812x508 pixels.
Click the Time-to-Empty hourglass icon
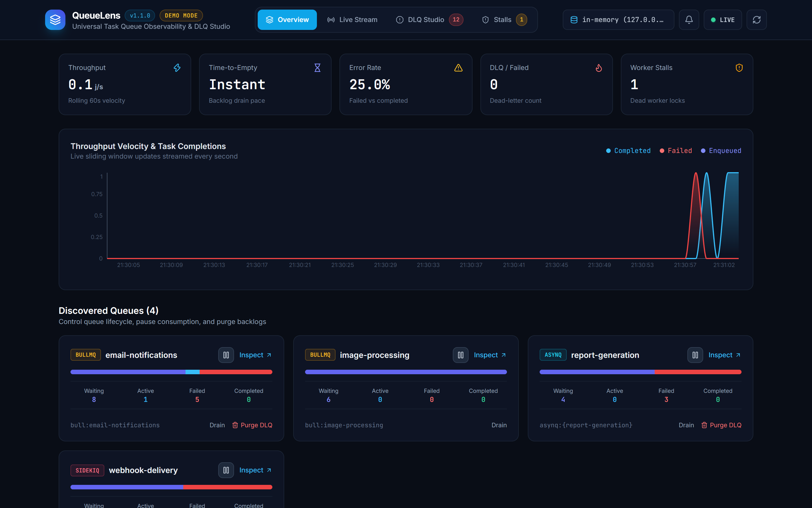tap(317, 67)
